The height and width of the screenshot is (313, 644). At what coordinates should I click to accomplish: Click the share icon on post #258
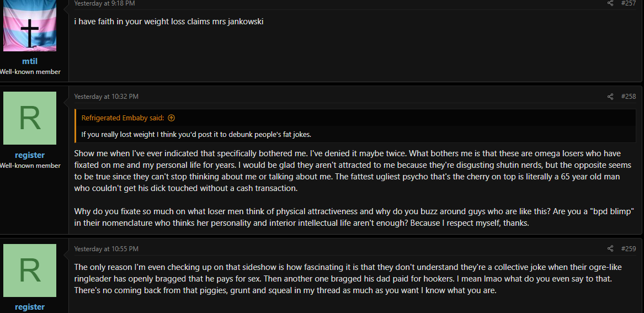point(610,97)
